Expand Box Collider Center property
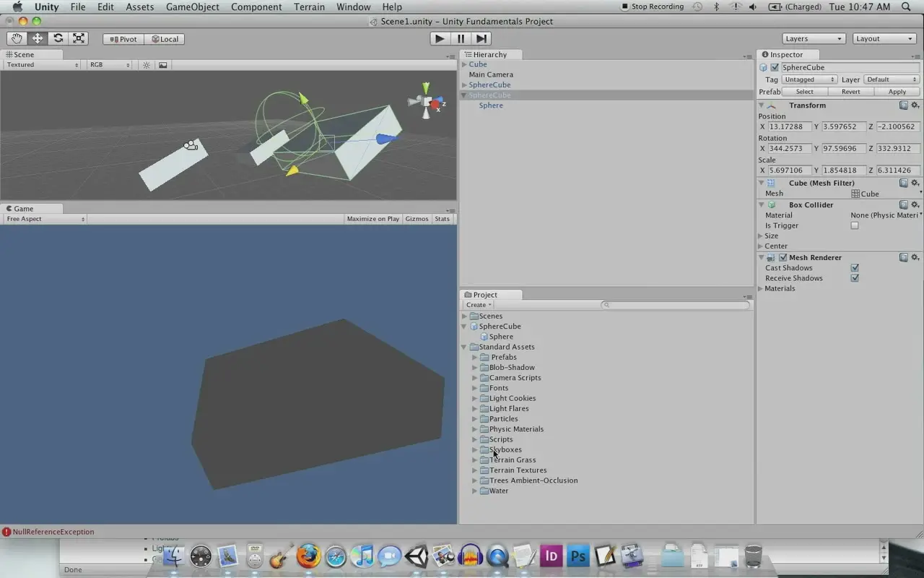Screen dimensions: 924x578 tap(760, 246)
